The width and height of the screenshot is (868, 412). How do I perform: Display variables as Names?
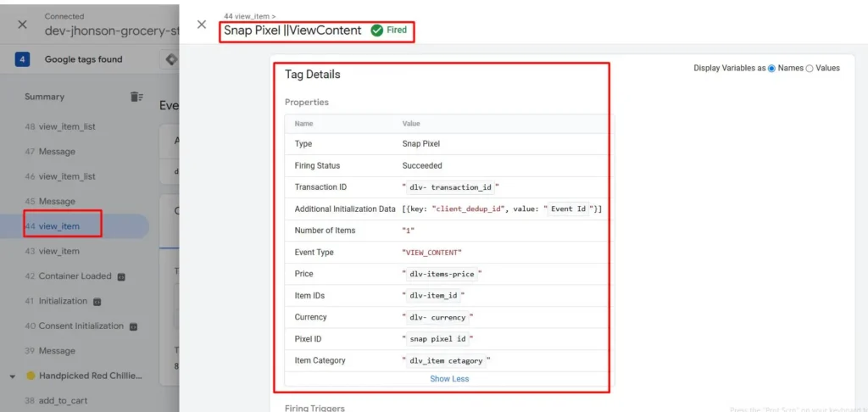tap(771, 68)
